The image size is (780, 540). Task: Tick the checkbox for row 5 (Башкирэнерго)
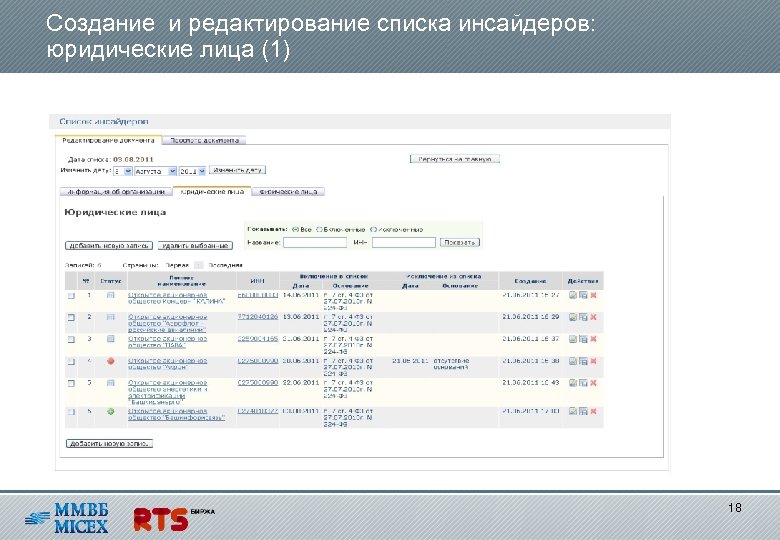click(x=71, y=383)
